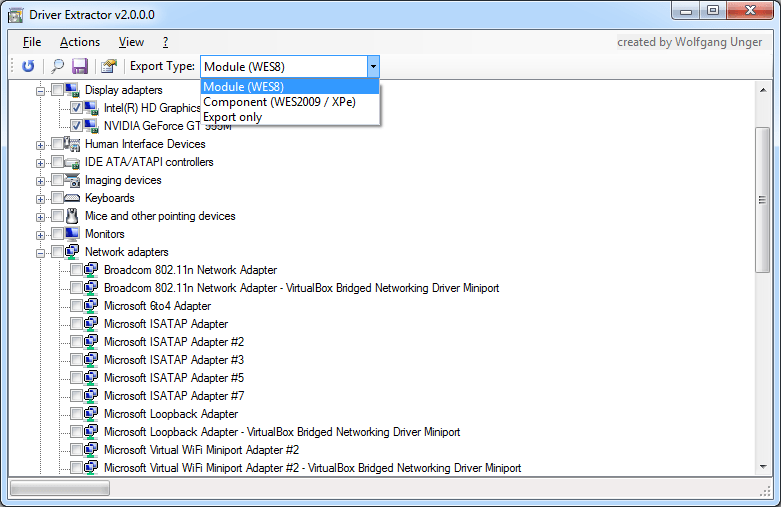Select Microsoft Virtual WiFi Miniport Adapter #2 row

click(201, 450)
